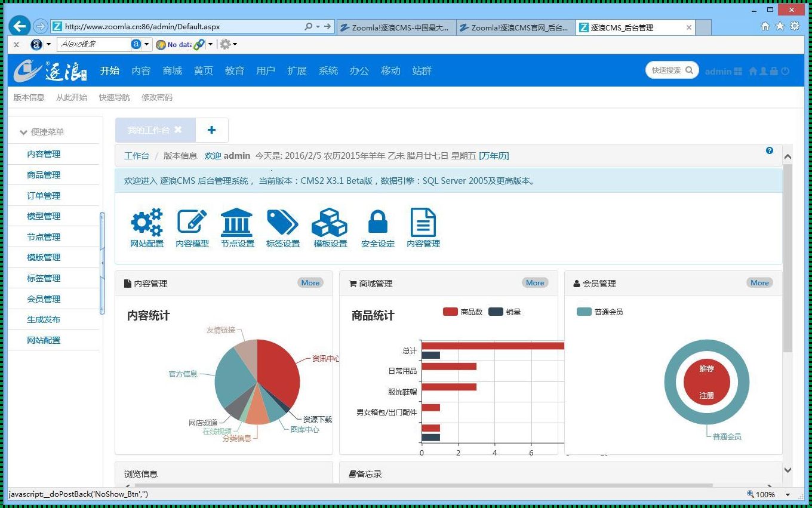The image size is (812, 508).
Task: Close the Alexa toolbar with the X
Action: pos(16,45)
